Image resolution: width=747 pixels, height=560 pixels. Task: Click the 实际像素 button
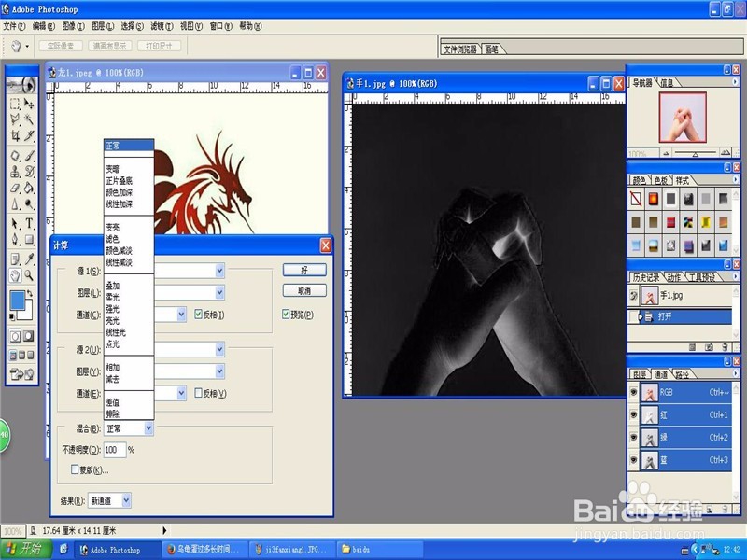coord(61,46)
